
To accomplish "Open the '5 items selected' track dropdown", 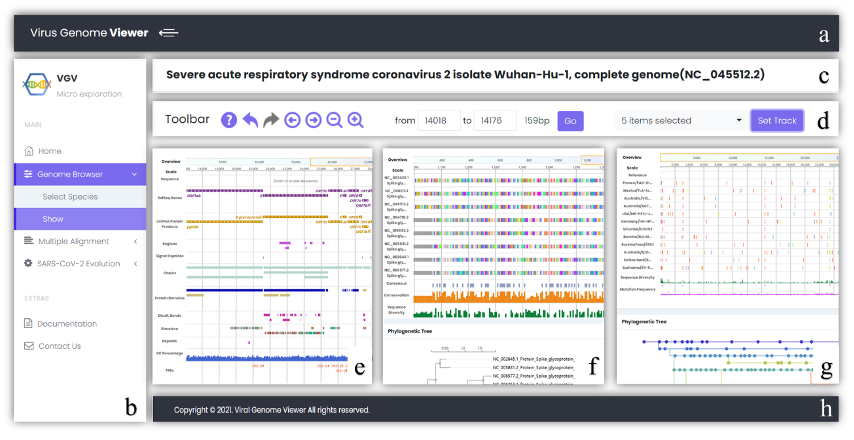I will (x=681, y=120).
